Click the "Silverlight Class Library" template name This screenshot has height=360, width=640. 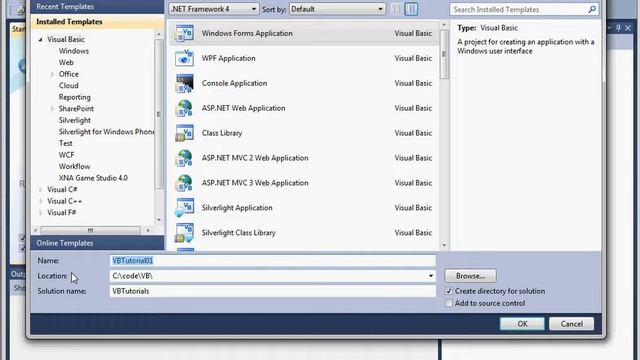[x=238, y=233]
